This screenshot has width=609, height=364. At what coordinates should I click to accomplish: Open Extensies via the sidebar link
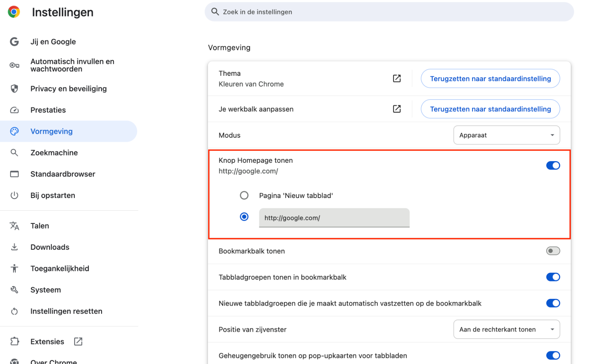[47, 341]
